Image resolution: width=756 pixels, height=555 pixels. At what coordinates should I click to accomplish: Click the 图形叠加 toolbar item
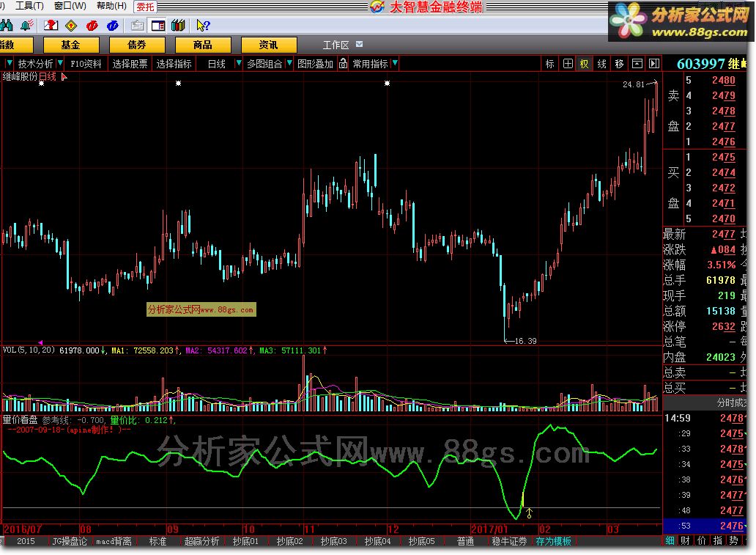click(x=315, y=64)
